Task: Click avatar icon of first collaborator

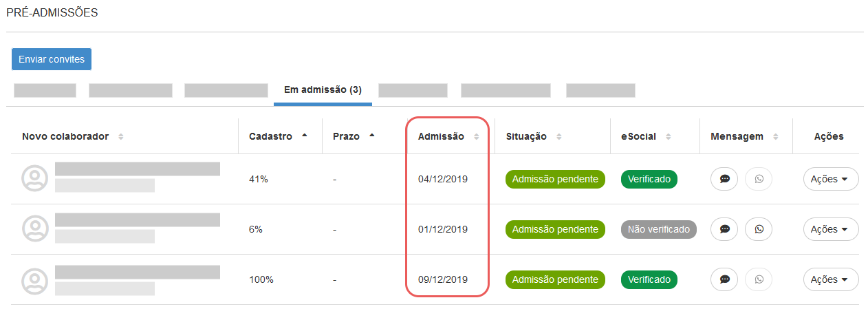Action: [x=35, y=179]
